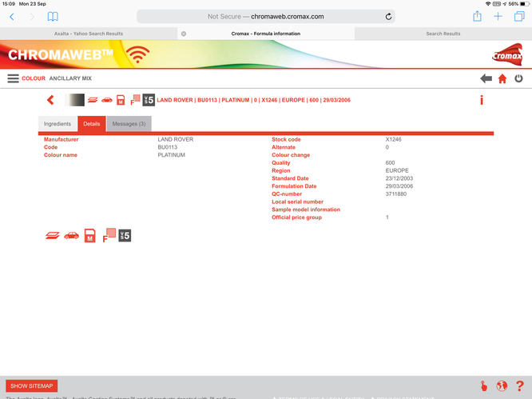Viewport: 532px width, 399px height.
Task: Click the grey back arrow in the Chromaweb toolbar
Action: [486, 79]
